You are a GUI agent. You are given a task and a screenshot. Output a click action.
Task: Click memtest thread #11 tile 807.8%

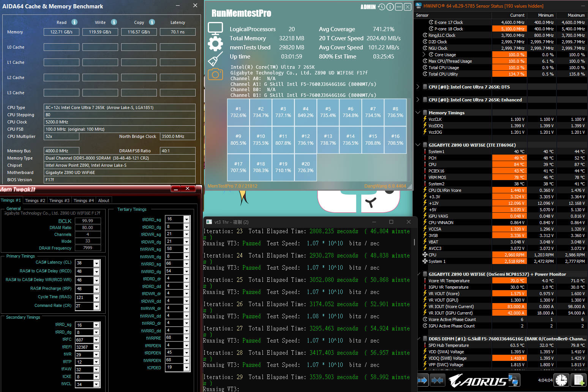click(x=283, y=140)
